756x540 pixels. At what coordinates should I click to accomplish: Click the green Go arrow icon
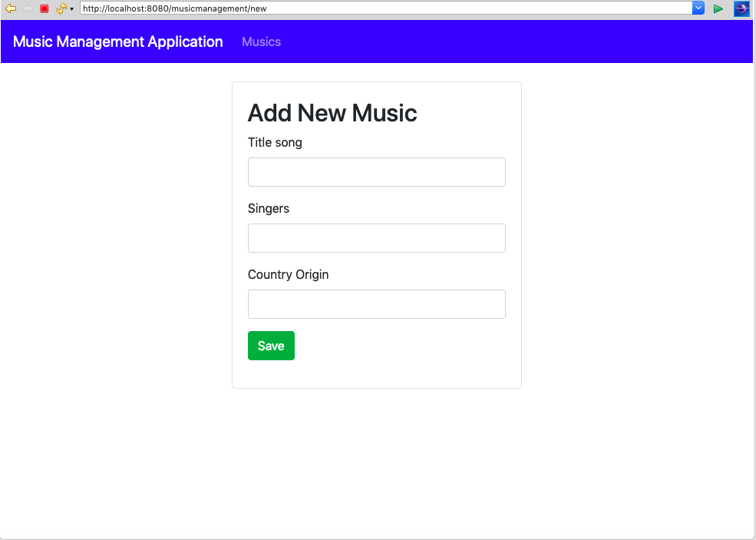click(x=718, y=8)
